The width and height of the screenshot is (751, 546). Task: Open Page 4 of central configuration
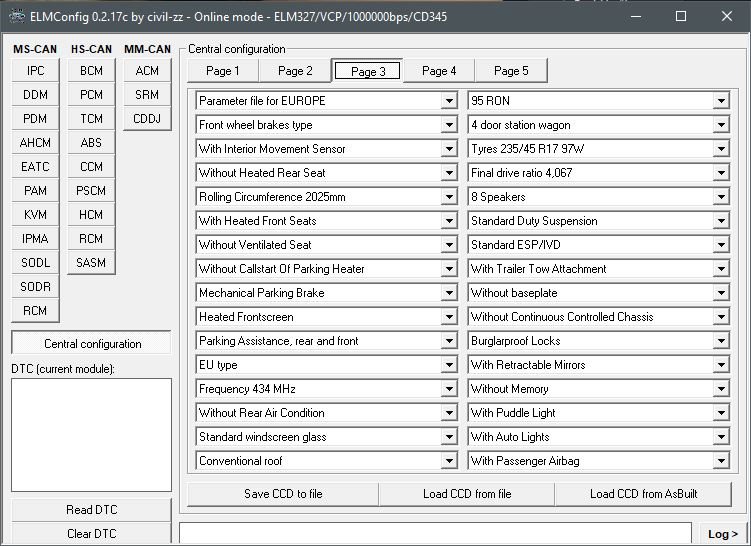coord(439,71)
